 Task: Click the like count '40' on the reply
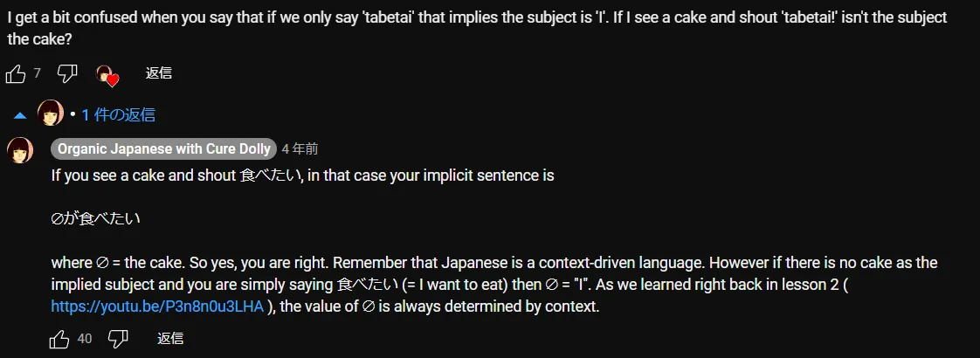85,339
